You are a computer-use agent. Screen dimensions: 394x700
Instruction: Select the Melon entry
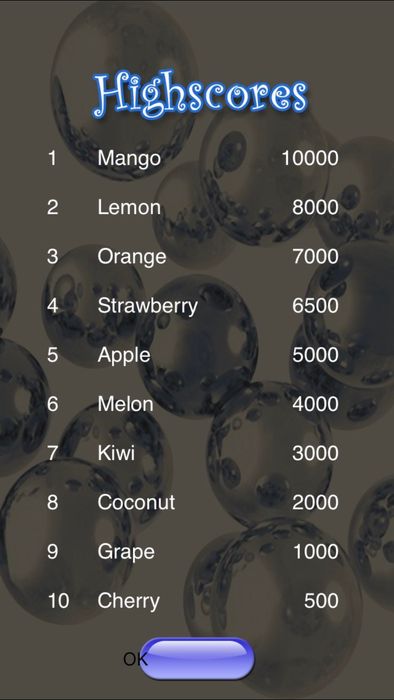(125, 404)
